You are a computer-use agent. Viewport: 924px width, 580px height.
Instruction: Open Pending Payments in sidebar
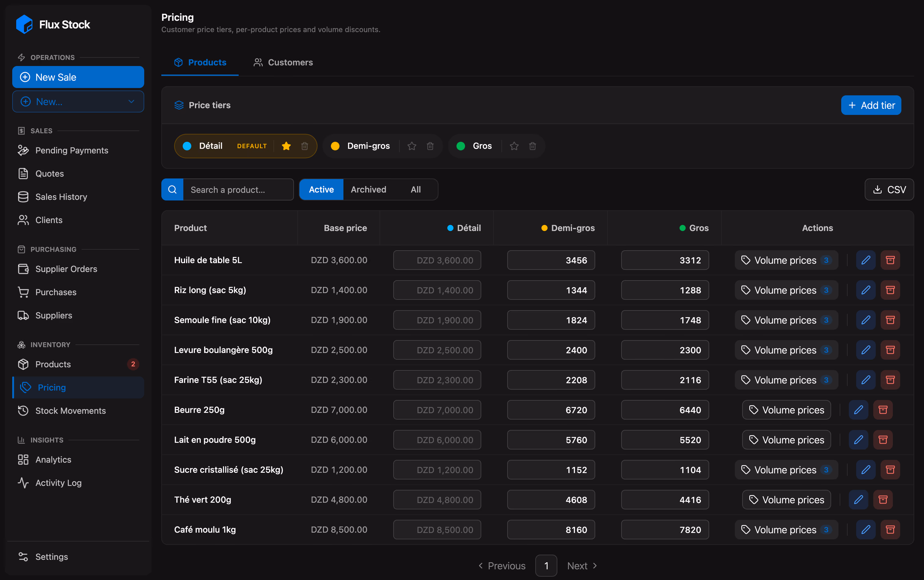click(78, 150)
